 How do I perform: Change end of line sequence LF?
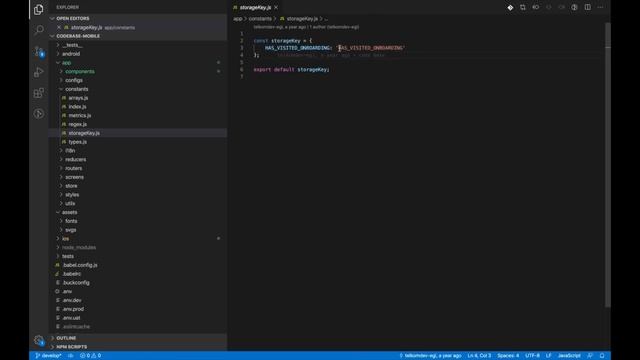(x=549, y=356)
